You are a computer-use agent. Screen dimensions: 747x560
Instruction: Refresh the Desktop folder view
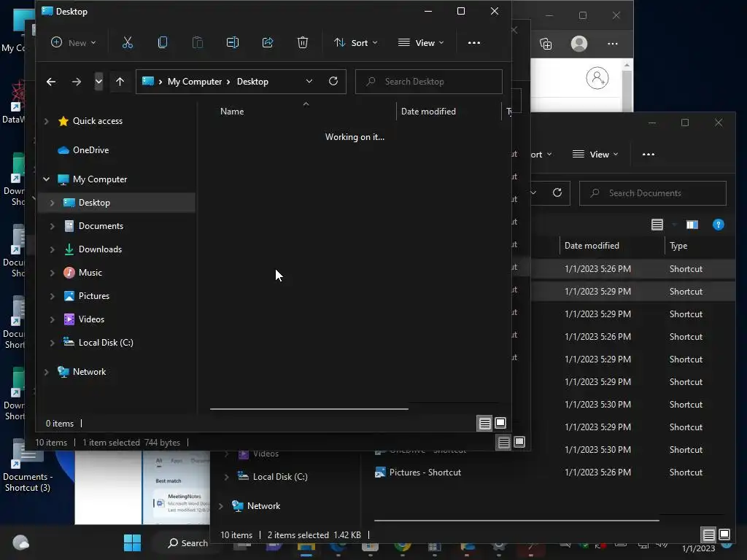[333, 82]
